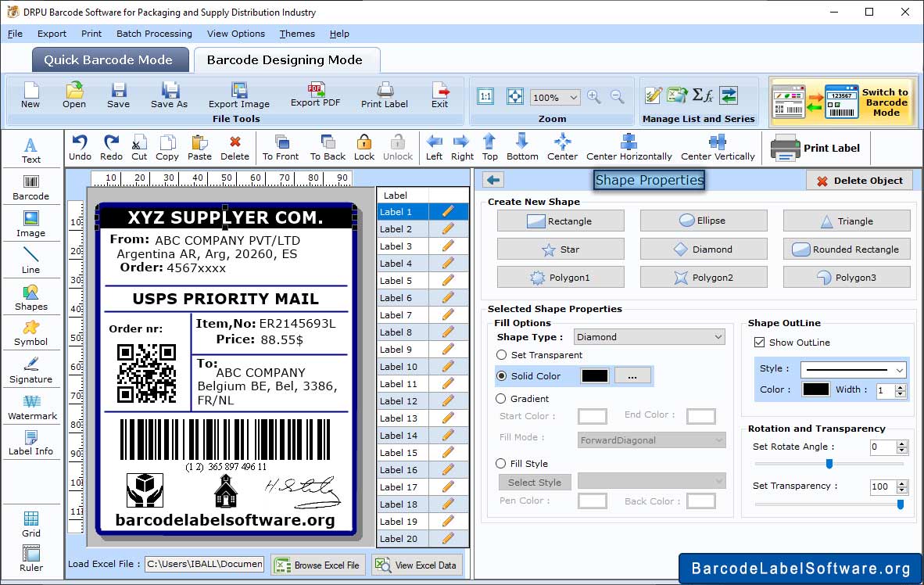Add a Watermark from sidebar
This screenshot has width=924, height=585.
point(32,407)
